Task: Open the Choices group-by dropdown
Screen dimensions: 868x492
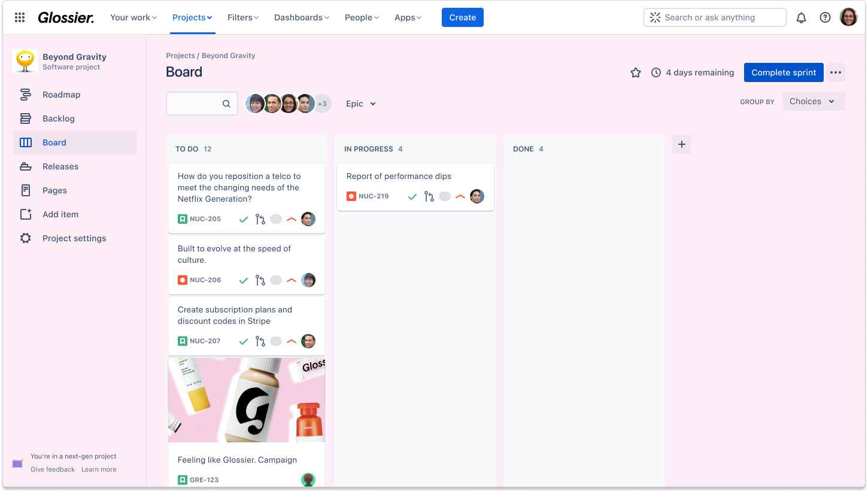Action: click(814, 101)
